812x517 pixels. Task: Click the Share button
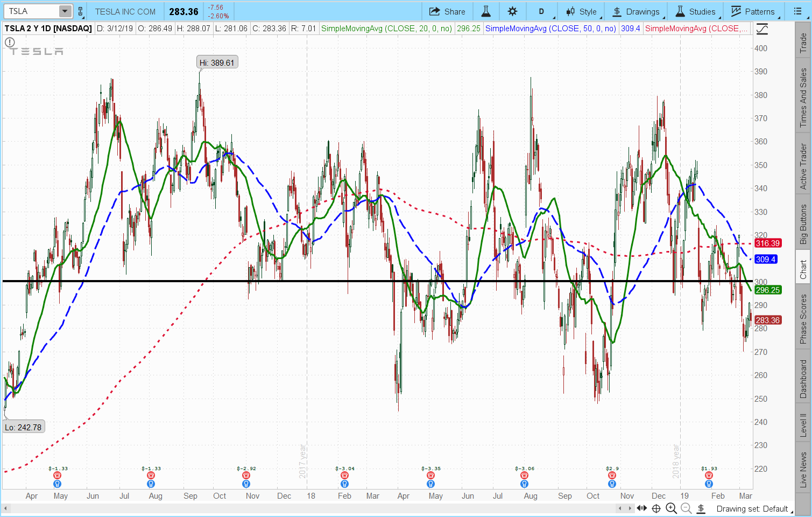[x=447, y=11]
